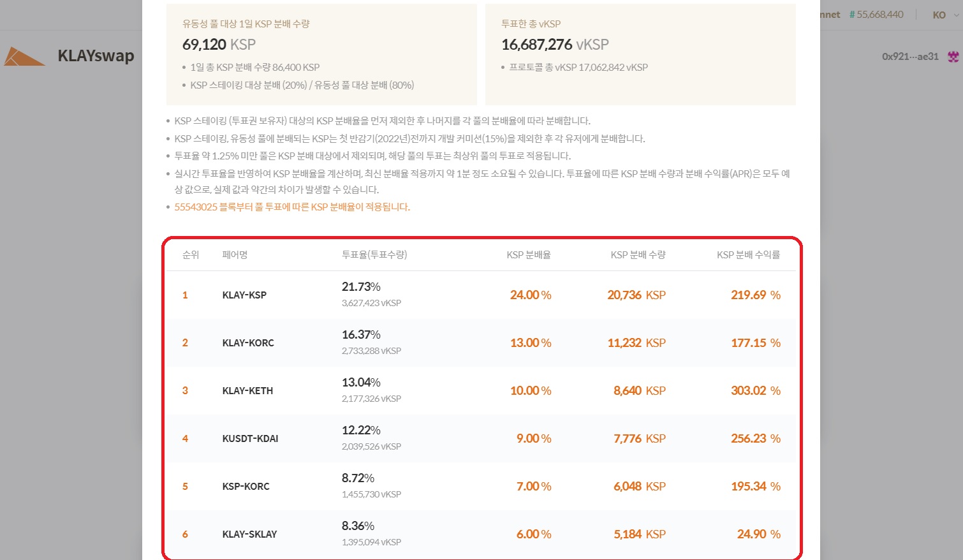
Task: Click the 21.73% vote rate value
Action: click(x=361, y=287)
